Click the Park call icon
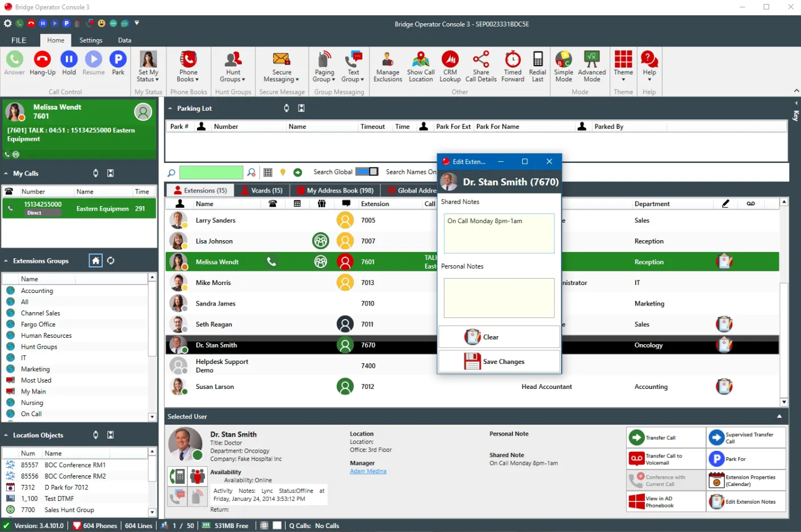The height and width of the screenshot is (532, 801). pos(118,60)
